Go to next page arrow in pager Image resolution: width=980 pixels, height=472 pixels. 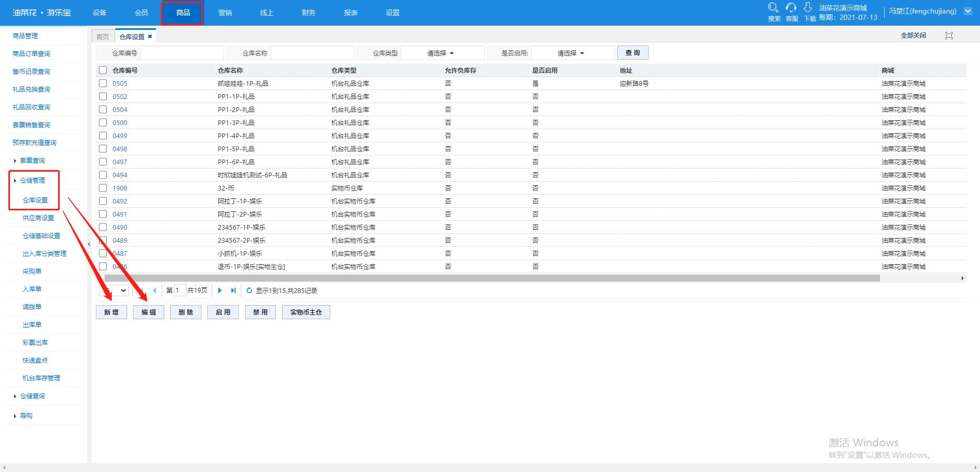(220, 290)
